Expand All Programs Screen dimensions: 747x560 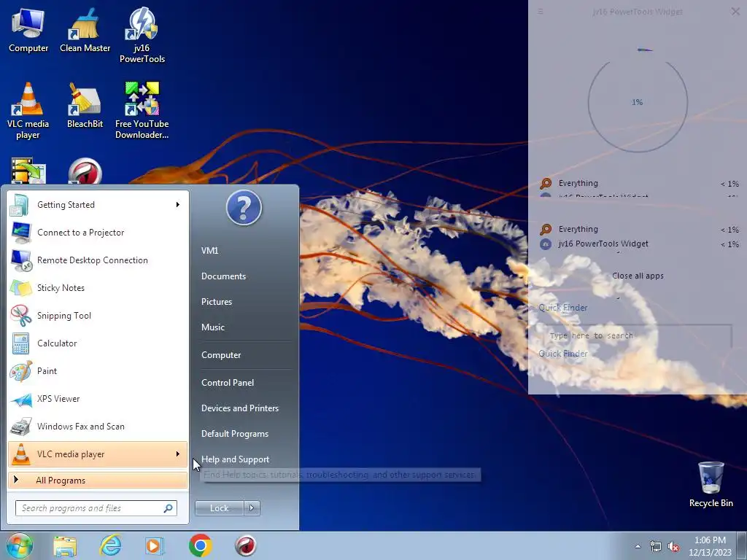click(98, 480)
